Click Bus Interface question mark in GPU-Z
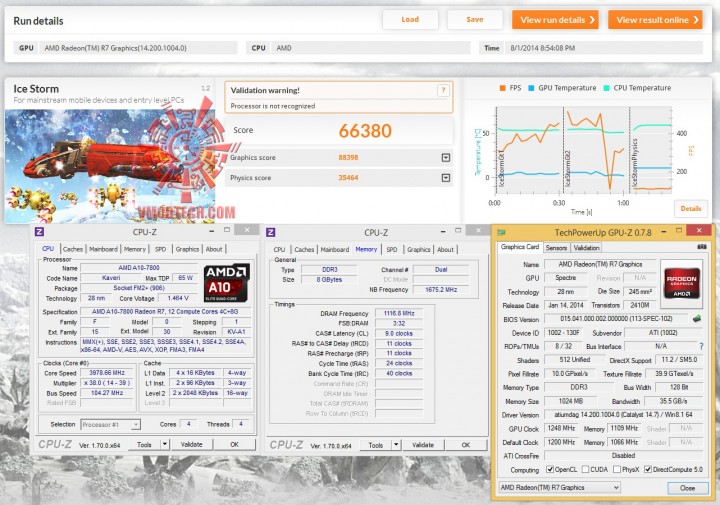 point(701,346)
